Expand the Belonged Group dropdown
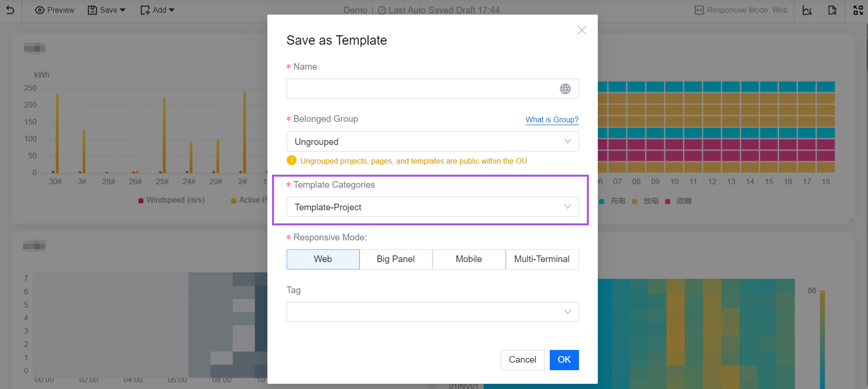This screenshot has width=868, height=389. (x=432, y=141)
